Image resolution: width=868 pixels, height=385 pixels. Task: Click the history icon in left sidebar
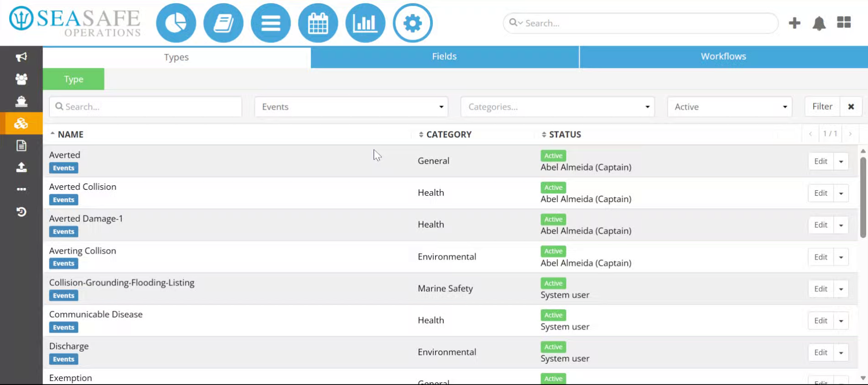coord(21,211)
